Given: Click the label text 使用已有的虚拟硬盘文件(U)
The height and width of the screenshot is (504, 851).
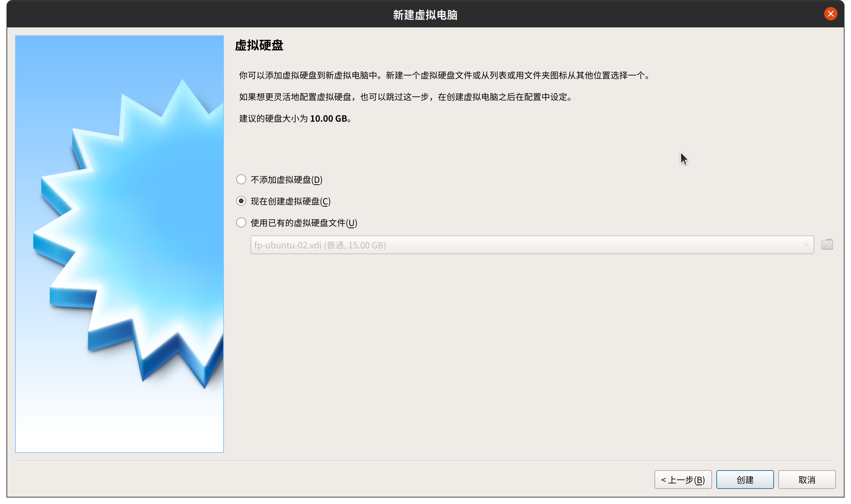Looking at the screenshot, I should pyautogui.click(x=303, y=223).
